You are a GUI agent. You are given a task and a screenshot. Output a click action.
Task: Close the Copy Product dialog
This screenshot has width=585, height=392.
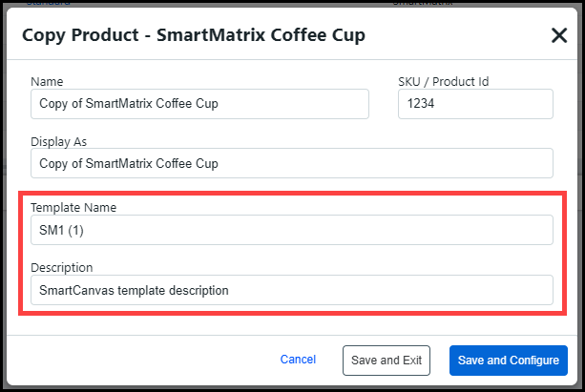[559, 36]
